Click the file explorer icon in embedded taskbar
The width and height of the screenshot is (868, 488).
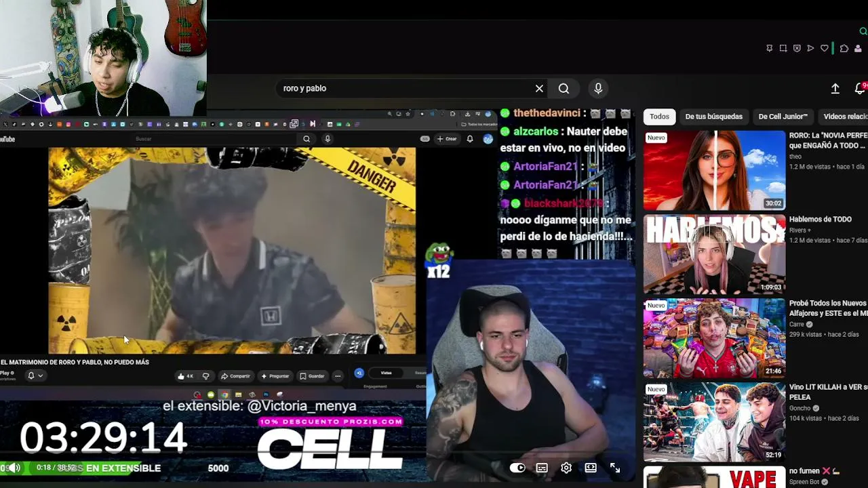point(238,395)
